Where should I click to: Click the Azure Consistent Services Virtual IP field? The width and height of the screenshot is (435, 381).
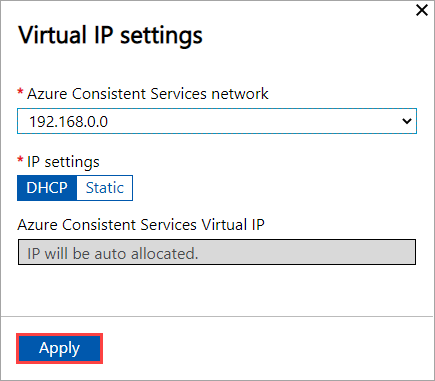[217, 252]
